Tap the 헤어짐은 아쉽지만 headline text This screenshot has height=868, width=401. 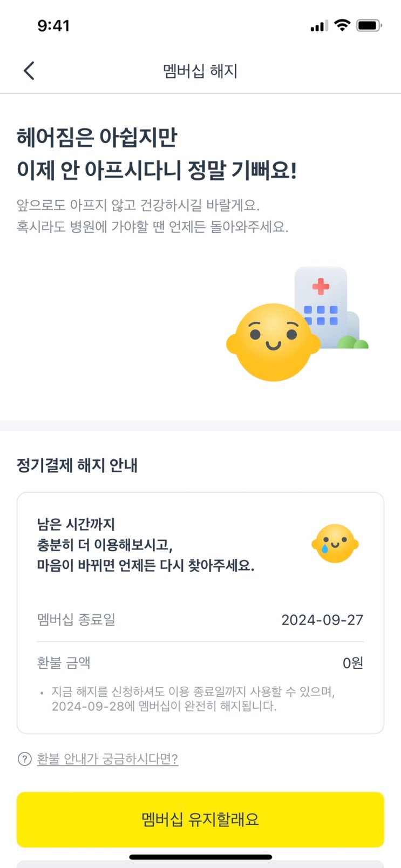point(97,137)
